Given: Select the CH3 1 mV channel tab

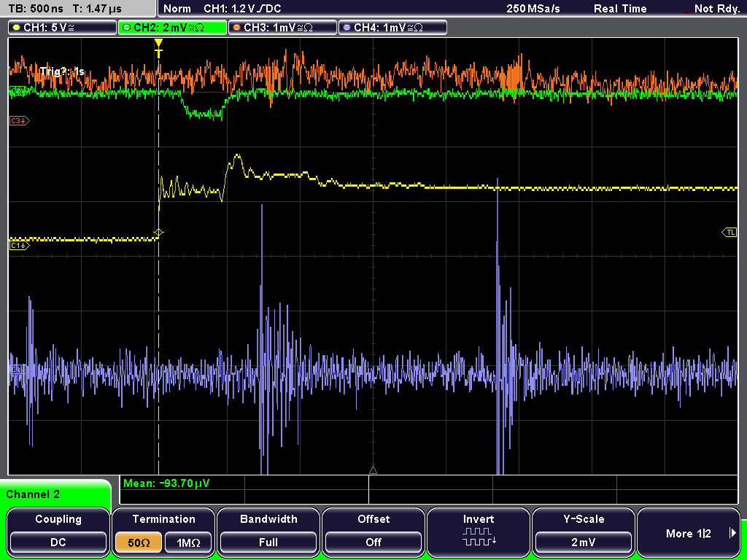Looking at the screenshot, I should coord(282,28).
